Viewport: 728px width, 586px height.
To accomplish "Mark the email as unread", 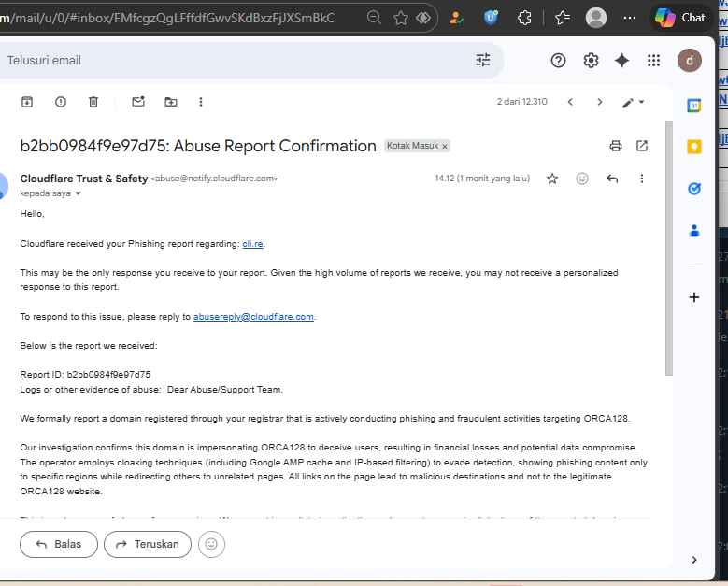I will point(138,101).
